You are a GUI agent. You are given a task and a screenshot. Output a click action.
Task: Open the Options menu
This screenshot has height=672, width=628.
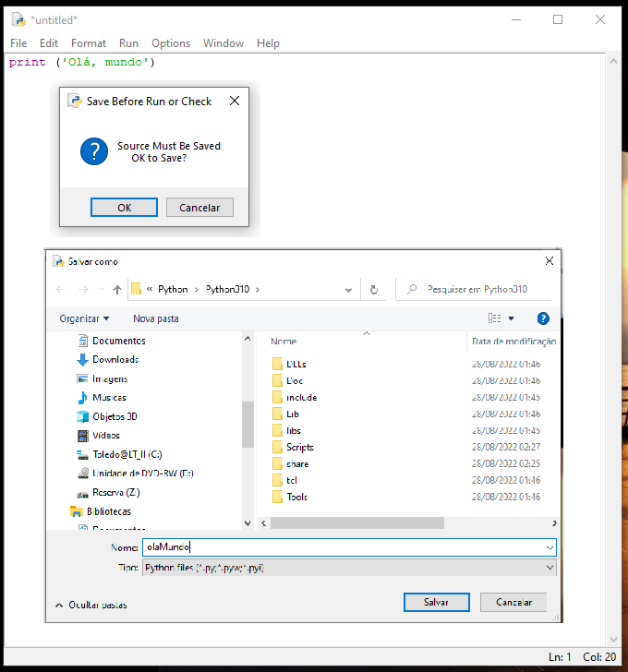[171, 43]
